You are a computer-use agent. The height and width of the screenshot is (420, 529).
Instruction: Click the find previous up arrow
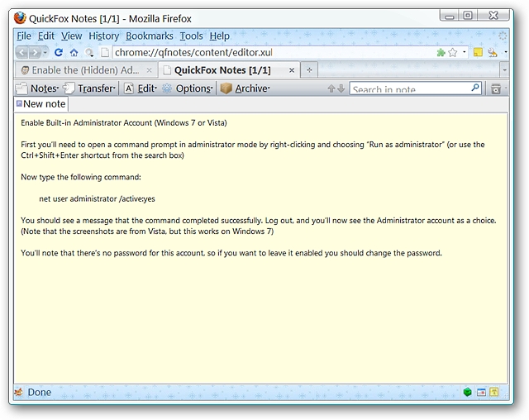click(x=331, y=88)
